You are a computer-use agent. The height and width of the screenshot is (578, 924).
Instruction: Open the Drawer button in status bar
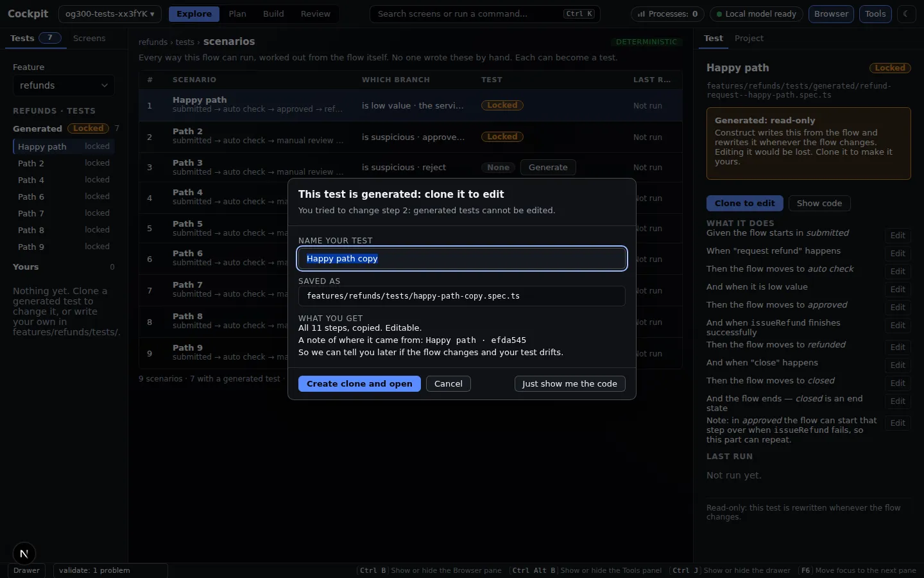(x=26, y=570)
